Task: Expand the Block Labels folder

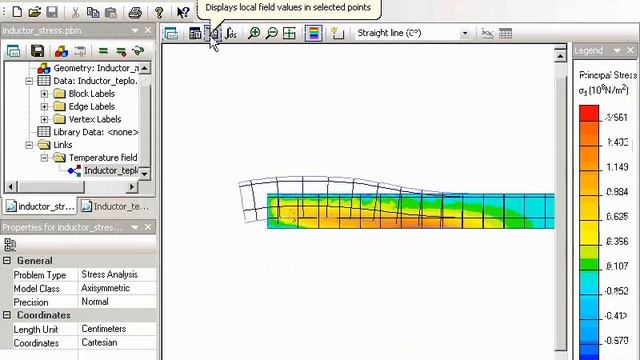Action: 44,94
